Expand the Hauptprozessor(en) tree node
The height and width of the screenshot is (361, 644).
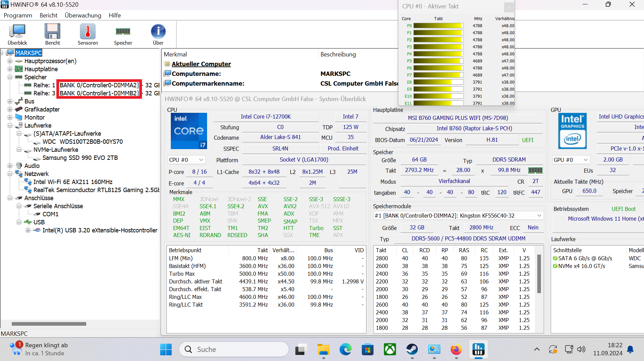point(10,61)
